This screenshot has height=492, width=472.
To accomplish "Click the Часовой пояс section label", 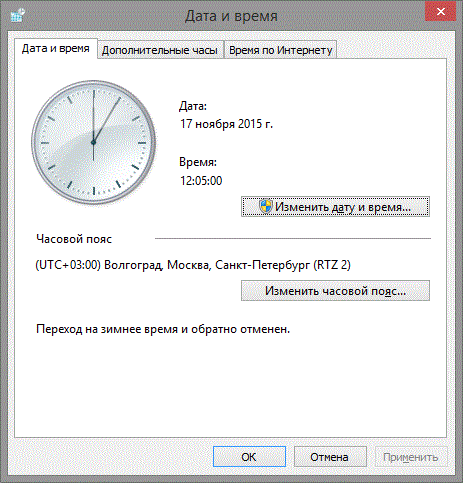I will (x=74, y=239).
